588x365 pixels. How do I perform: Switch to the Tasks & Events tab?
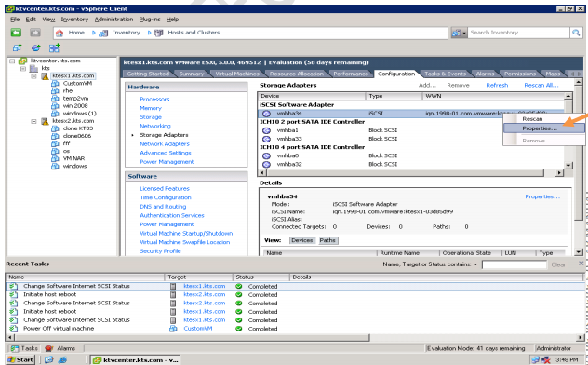pyautogui.click(x=445, y=74)
